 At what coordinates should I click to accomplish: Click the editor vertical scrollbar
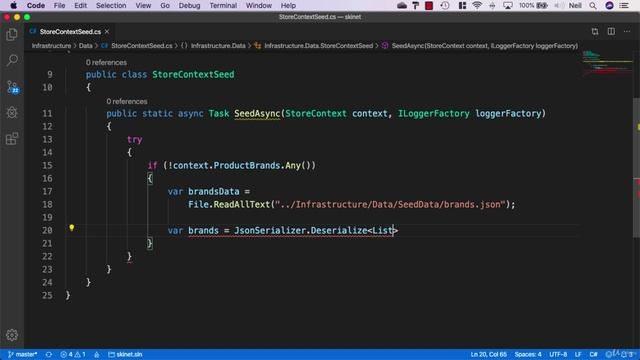[x=636, y=167]
